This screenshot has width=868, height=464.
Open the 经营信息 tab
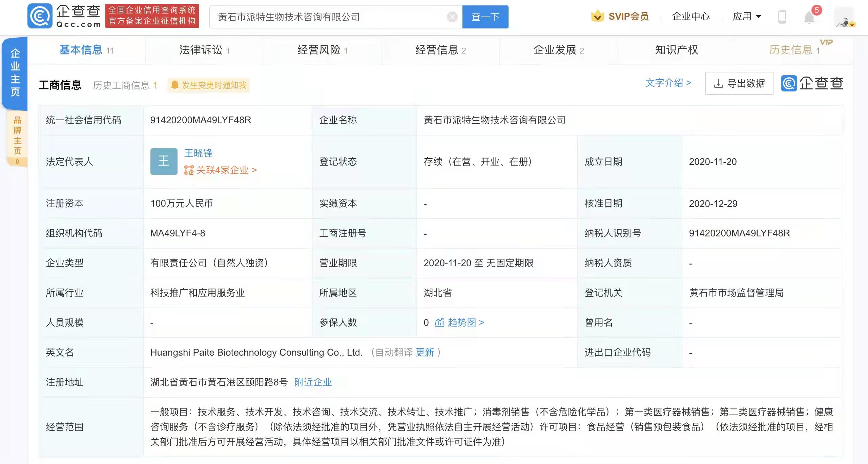pyautogui.click(x=440, y=50)
